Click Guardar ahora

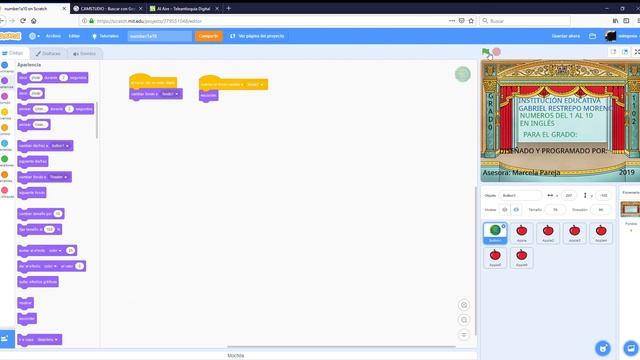[x=566, y=36]
